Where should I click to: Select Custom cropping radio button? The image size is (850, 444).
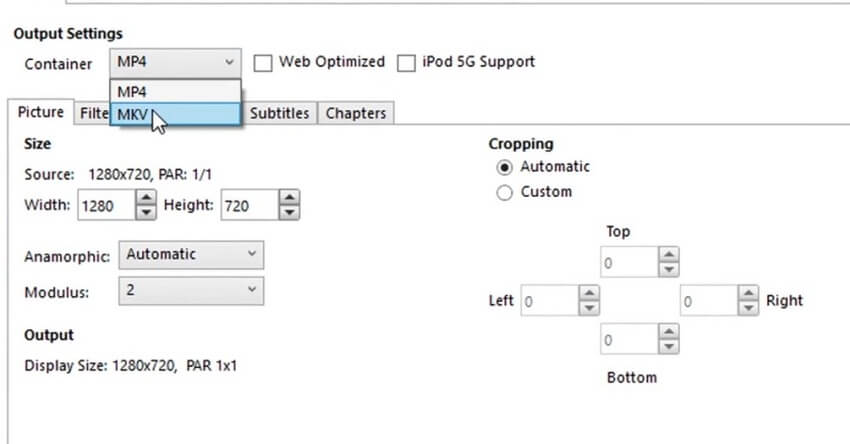click(x=505, y=192)
